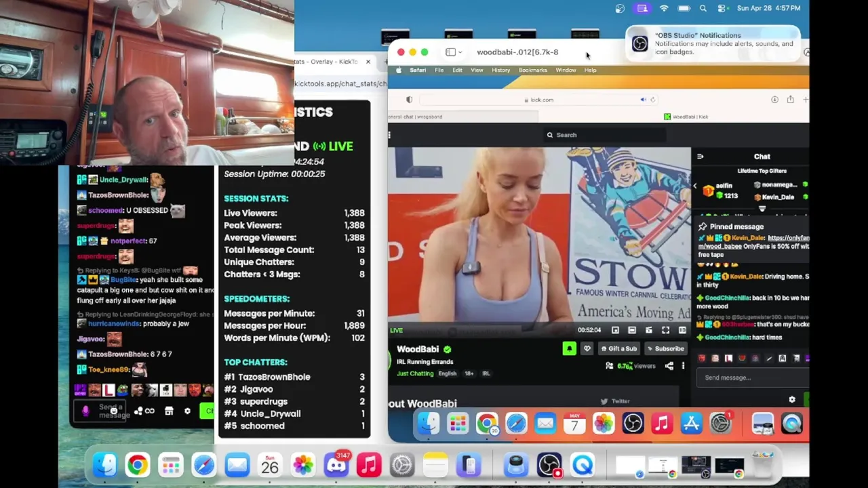This screenshot has width=868, height=488.
Task: Click the heart follow button beside the bell
Action: pyautogui.click(x=587, y=348)
